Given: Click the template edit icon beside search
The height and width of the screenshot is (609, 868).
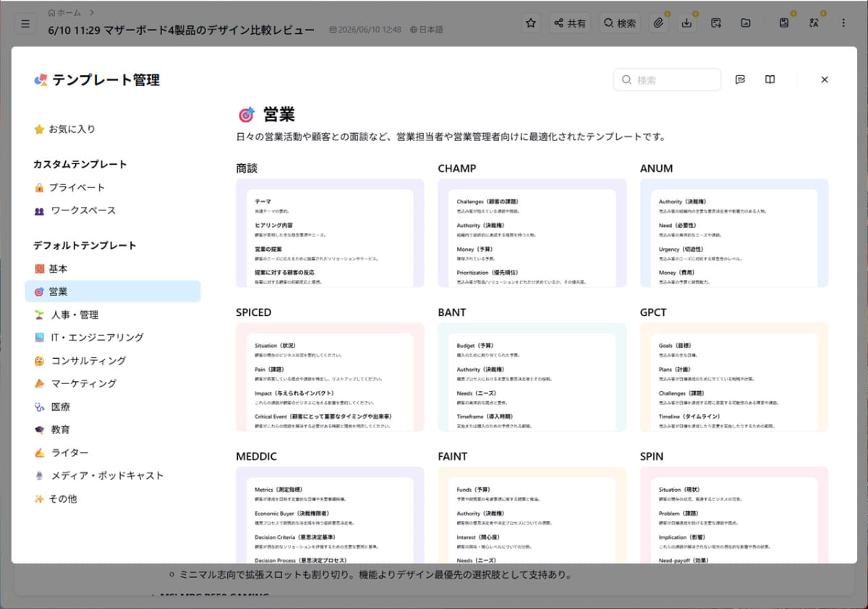Looking at the screenshot, I should coord(740,80).
